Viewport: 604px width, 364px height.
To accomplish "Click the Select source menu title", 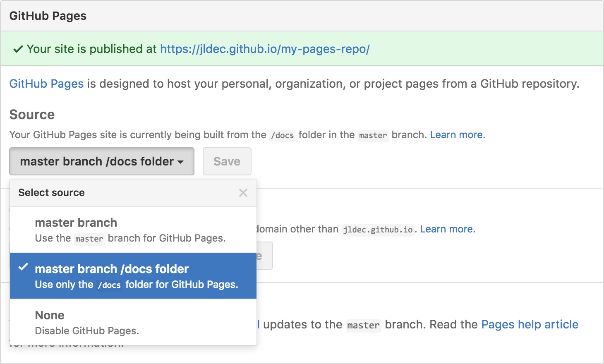I will [x=51, y=193].
